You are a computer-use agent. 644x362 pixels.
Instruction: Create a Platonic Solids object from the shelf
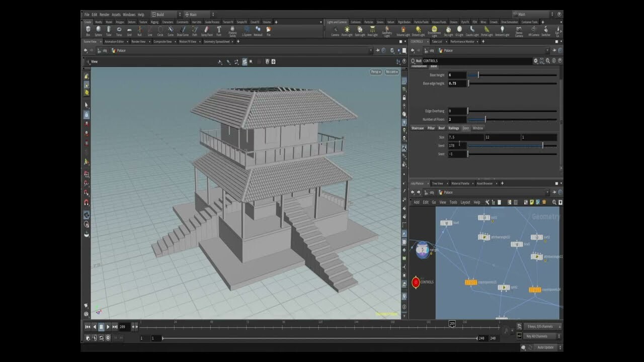click(232, 31)
